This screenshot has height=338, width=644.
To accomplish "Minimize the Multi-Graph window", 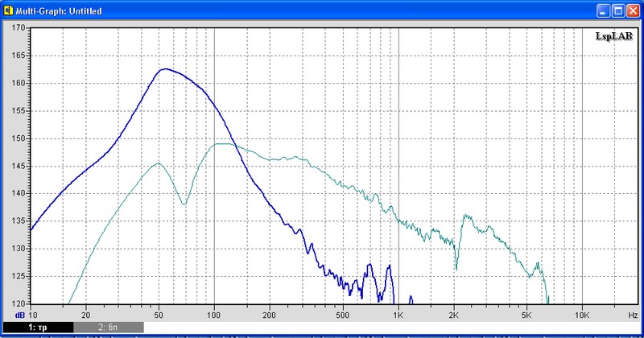I will [x=603, y=11].
